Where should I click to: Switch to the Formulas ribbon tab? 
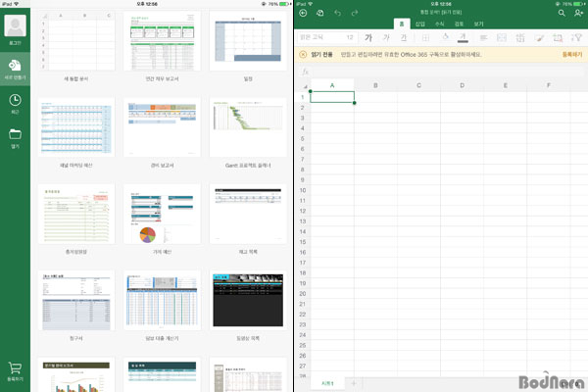tap(439, 24)
